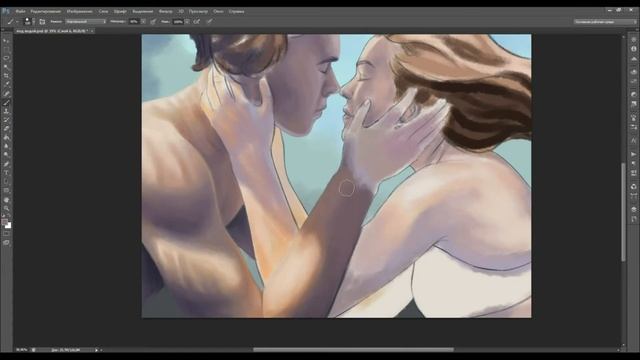The height and width of the screenshot is (360, 640).
Task: Select the Gradient tool
Action: coord(6,138)
